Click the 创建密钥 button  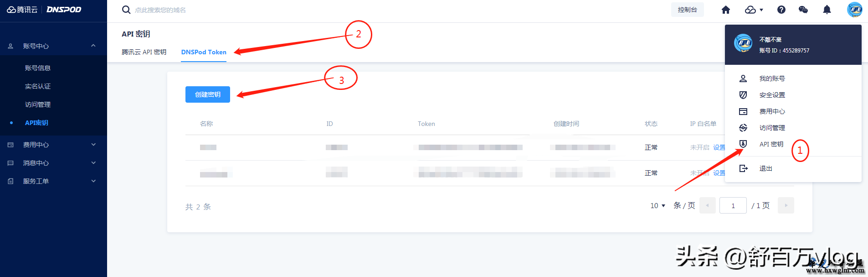tap(208, 94)
